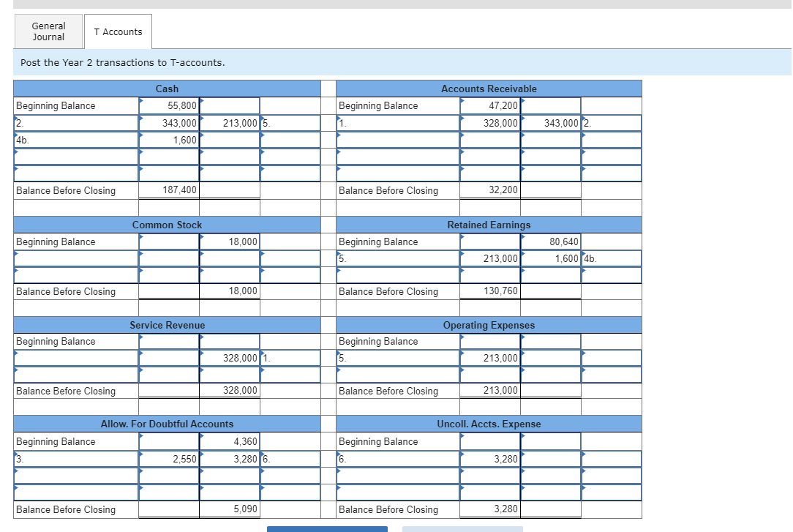Click the light gray button at the bottom
Screen dimensions: 793x532
[462, 529]
